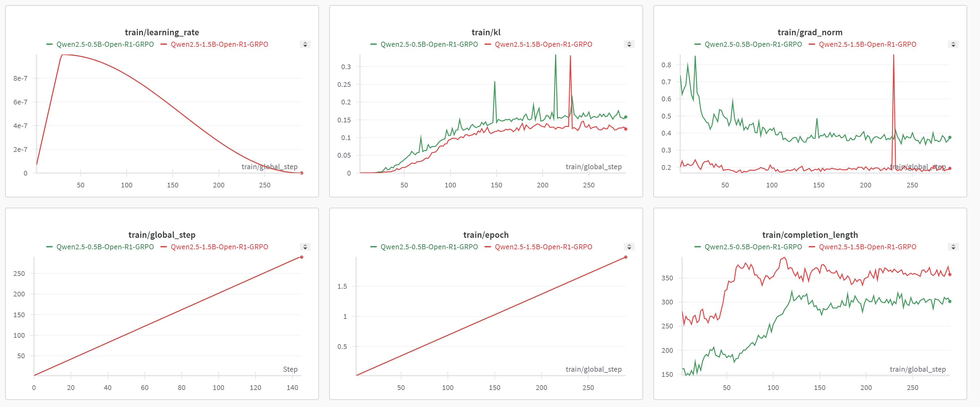Click the 140 x-axis tick in global_step chart
The image size is (980, 407).
292,387
